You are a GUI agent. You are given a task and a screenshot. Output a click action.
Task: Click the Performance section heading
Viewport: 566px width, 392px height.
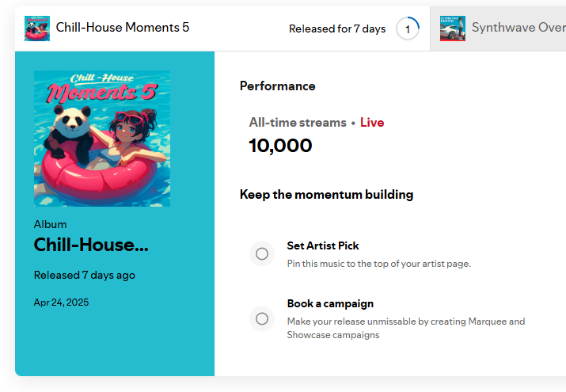[278, 86]
